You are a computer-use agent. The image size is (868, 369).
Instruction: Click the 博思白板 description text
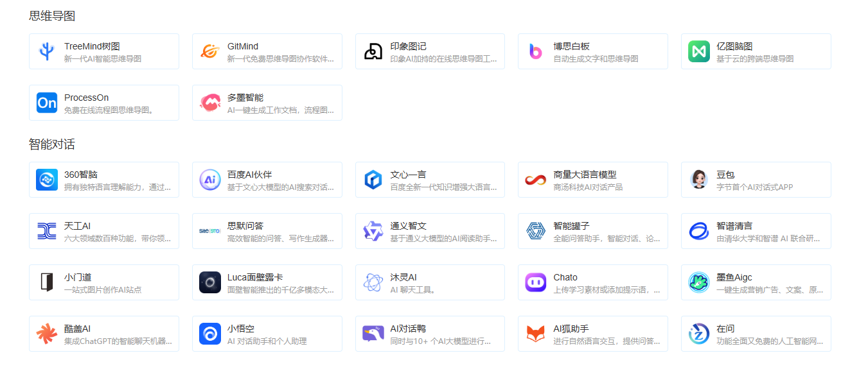[x=596, y=59]
